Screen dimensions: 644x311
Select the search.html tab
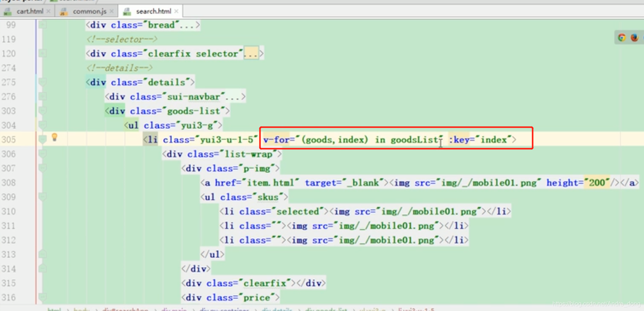coord(154,11)
